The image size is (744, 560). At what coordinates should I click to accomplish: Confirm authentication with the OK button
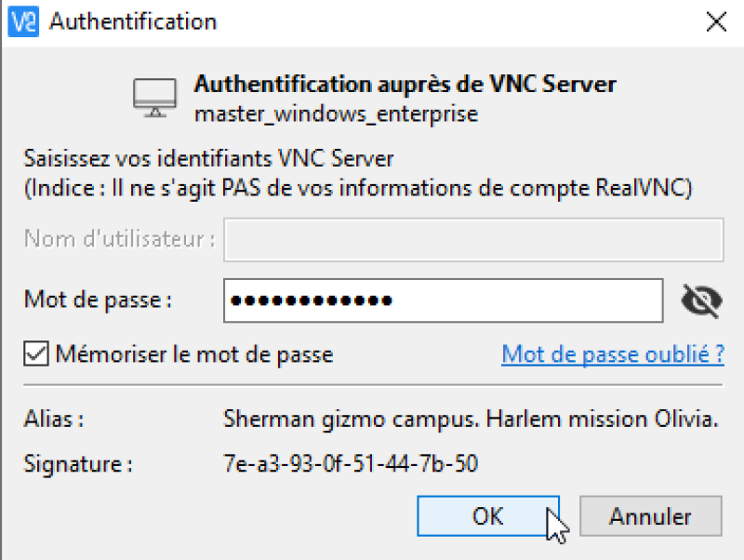pos(488,516)
